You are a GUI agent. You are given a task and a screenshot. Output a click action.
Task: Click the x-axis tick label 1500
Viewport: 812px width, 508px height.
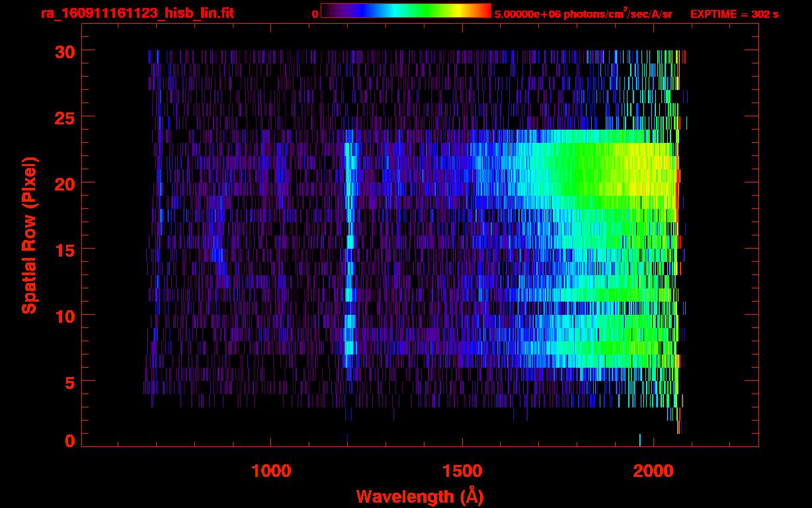463,471
